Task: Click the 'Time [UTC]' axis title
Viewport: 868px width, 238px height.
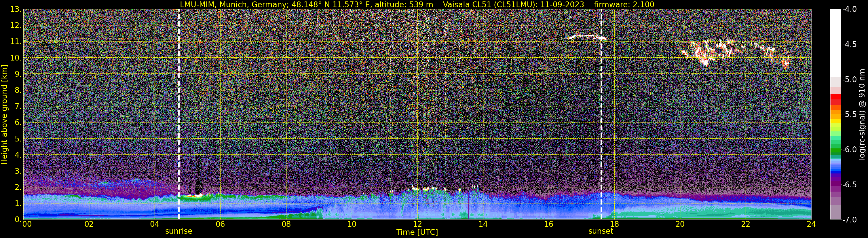Action: pyautogui.click(x=417, y=232)
